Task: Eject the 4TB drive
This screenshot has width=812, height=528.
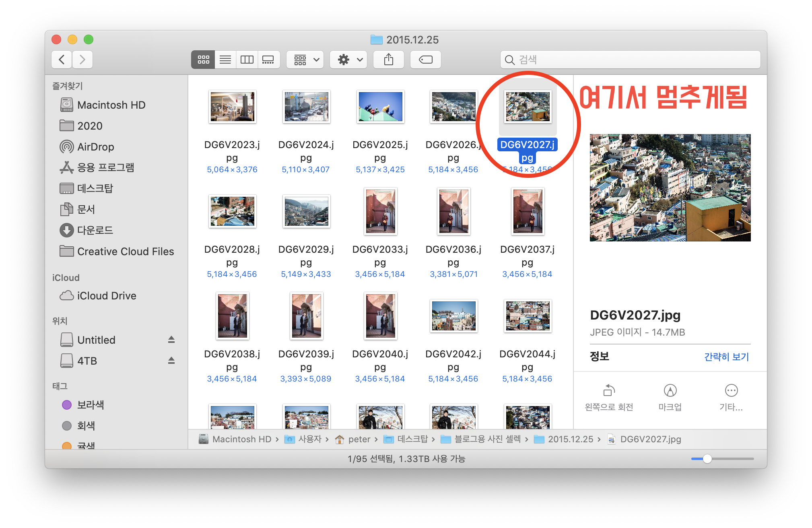Action: [171, 361]
